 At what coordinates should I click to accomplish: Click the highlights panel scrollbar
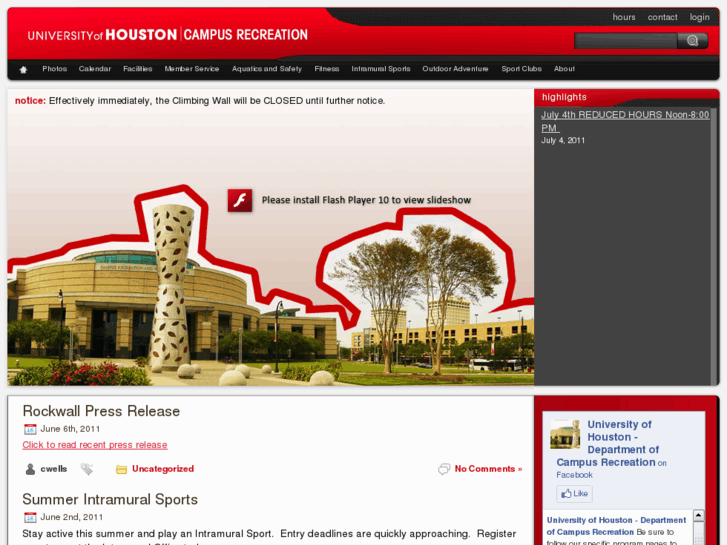714,246
